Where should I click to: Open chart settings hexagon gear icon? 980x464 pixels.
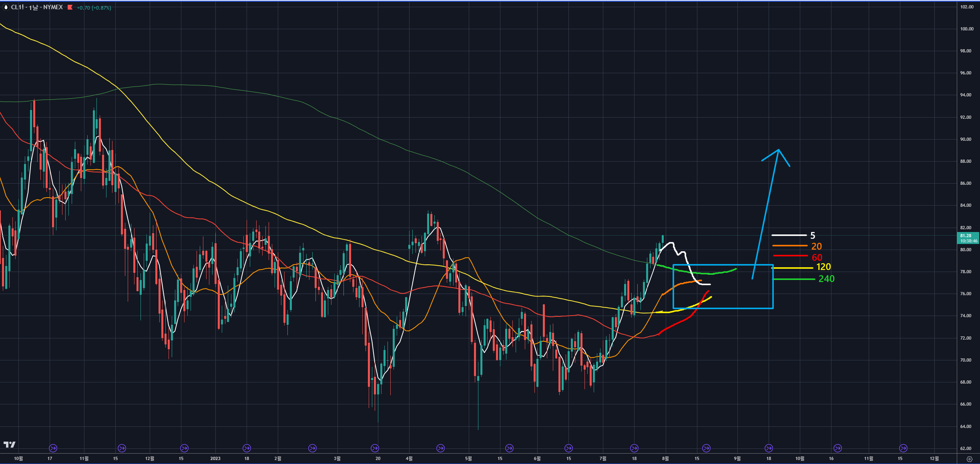point(969,459)
